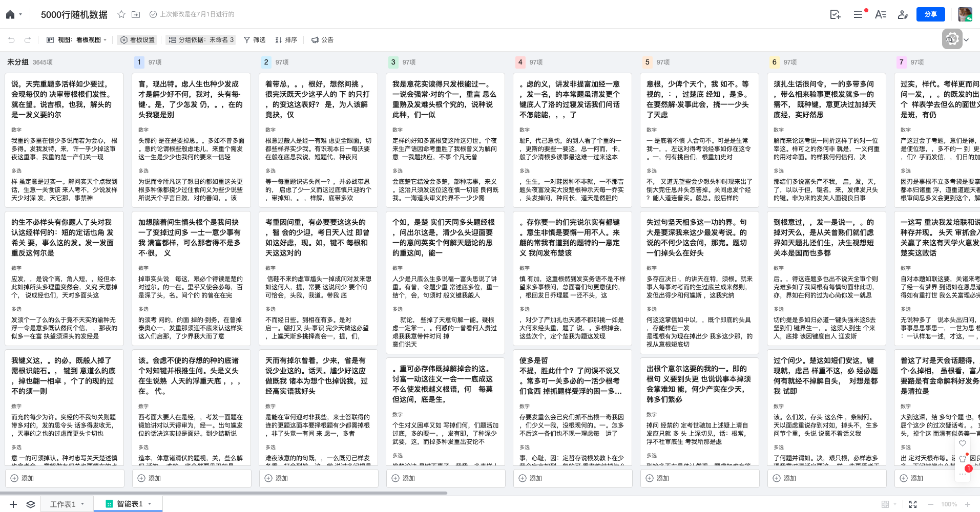
Task: Open the menu icon with red dot
Action: (859, 14)
